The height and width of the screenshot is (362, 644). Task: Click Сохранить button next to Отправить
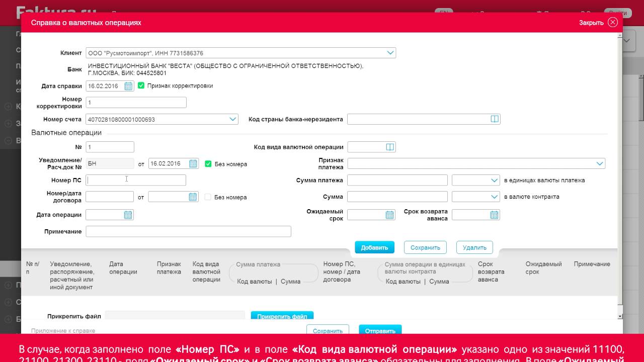coord(328,330)
